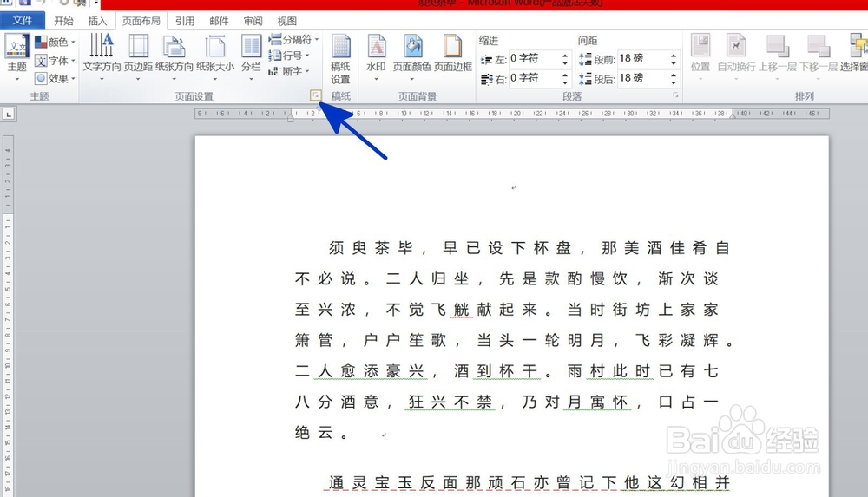
Task: Increase spacing before with up arrow
Action: [x=674, y=56]
